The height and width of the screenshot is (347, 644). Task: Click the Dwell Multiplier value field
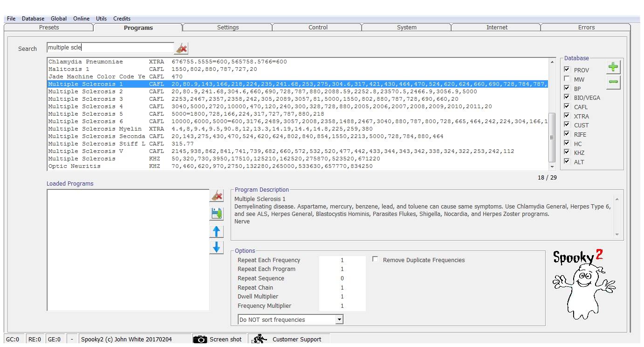pyautogui.click(x=342, y=297)
